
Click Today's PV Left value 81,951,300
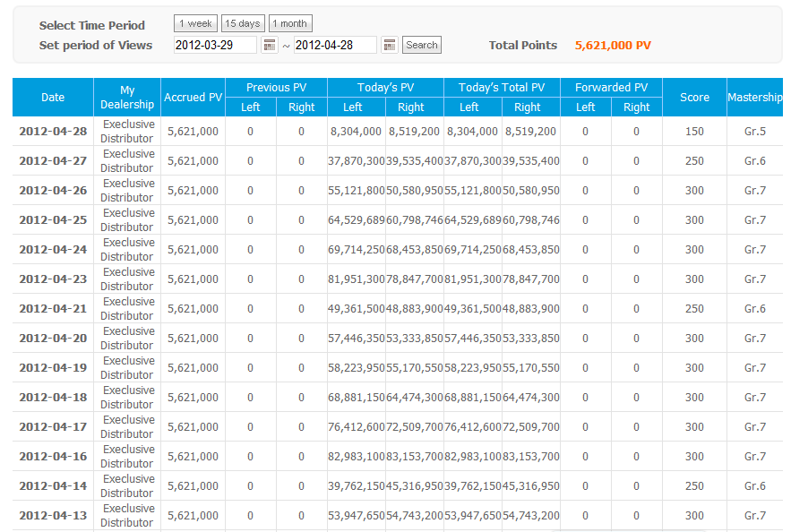[x=357, y=279]
